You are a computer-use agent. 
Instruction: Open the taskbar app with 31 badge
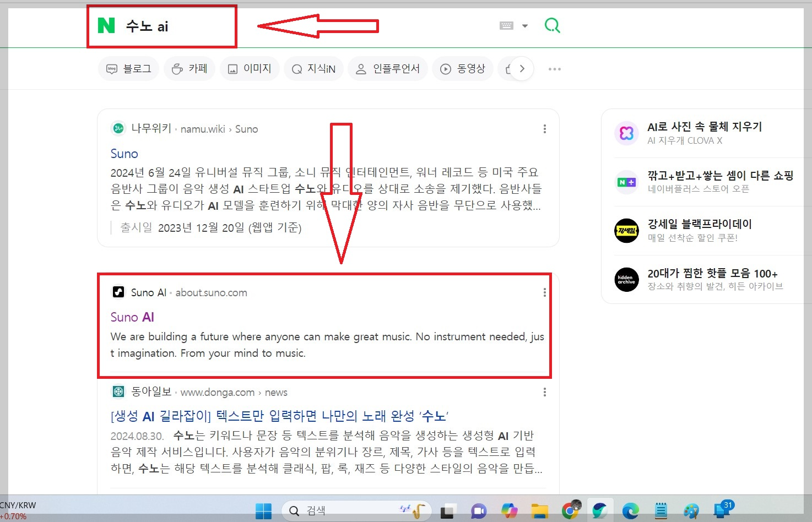[723, 510]
